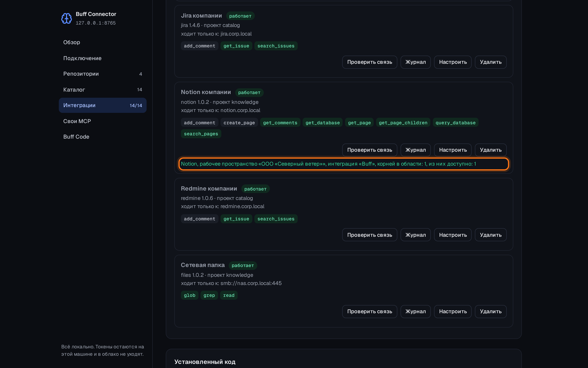Image resolution: width=588 pixels, height=368 pixels.
Task: Open Репозитории in the sidebar
Action: tap(102, 74)
